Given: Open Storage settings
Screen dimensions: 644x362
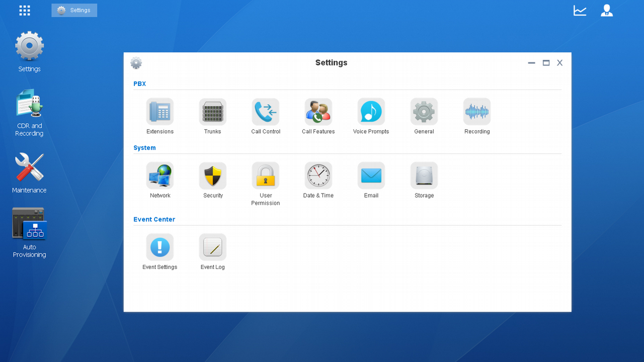Looking at the screenshot, I should tap(424, 175).
